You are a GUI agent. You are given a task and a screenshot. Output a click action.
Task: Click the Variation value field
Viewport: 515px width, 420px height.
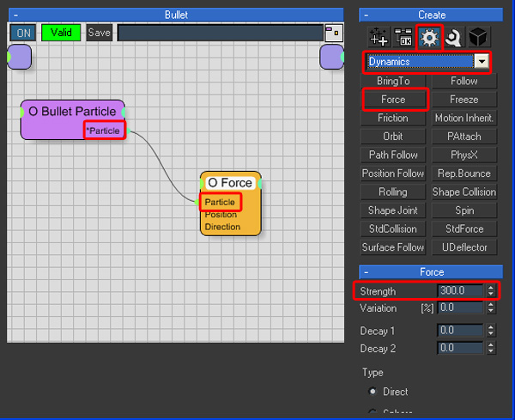tap(460, 307)
